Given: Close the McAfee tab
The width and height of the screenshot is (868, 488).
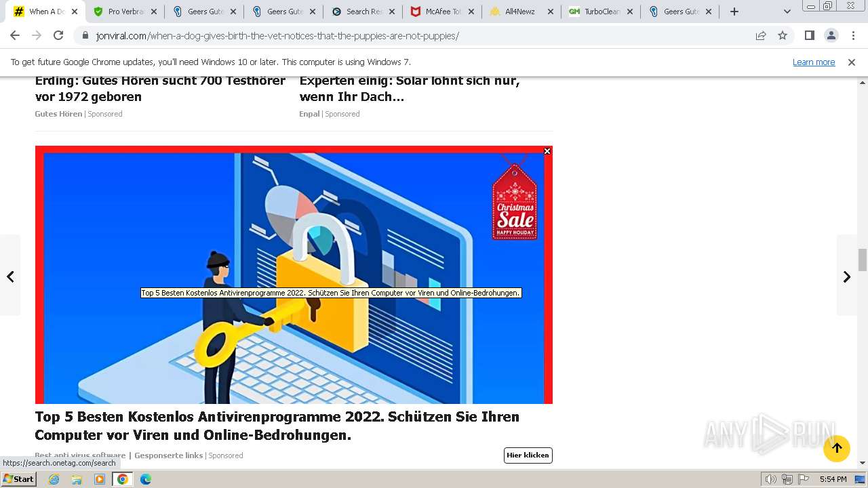Looking at the screenshot, I should coord(471,12).
